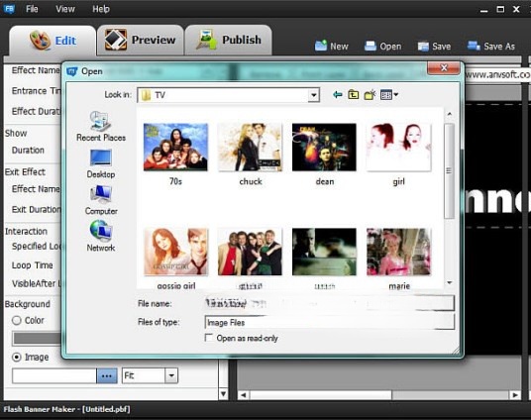Click the Flash Banner Maker status text

coord(66,409)
